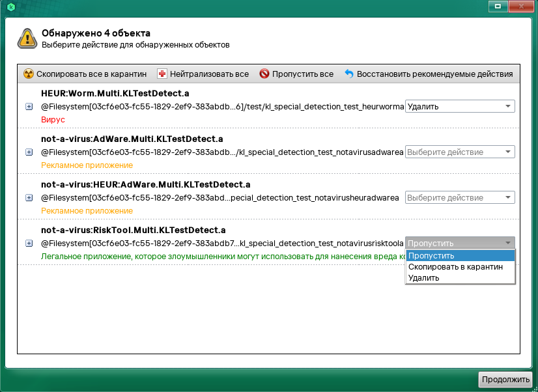Choose Скопировать в карантин from dropdown list

[455, 267]
